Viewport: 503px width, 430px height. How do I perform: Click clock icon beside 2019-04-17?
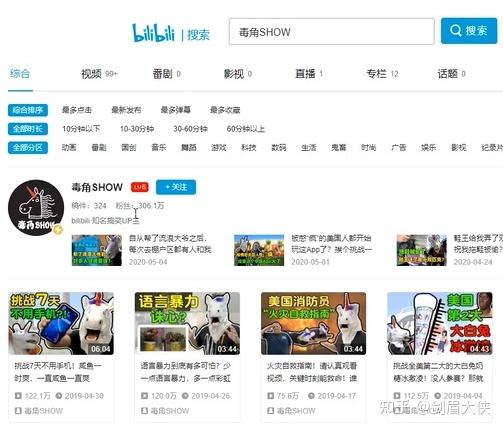pyautogui.click(x=311, y=396)
